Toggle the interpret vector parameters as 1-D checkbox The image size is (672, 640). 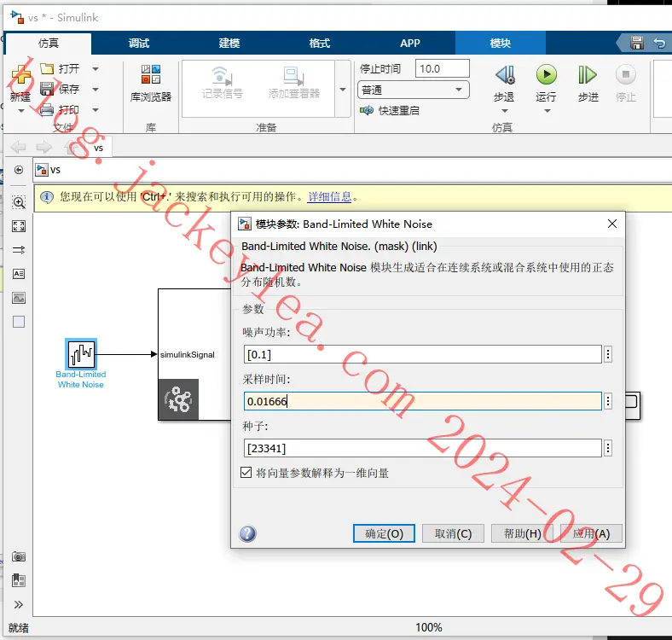pyautogui.click(x=246, y=473)
